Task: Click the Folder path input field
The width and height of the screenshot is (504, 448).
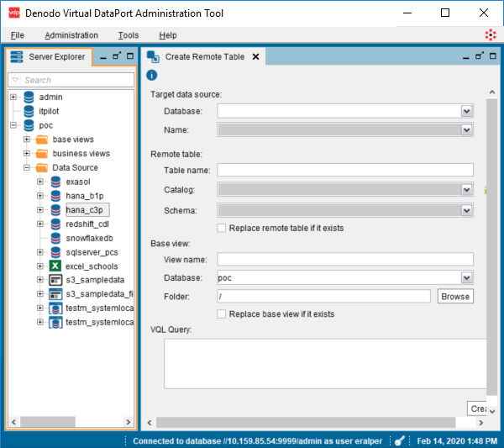Action: pyautogui.click(x=323, y=297)
